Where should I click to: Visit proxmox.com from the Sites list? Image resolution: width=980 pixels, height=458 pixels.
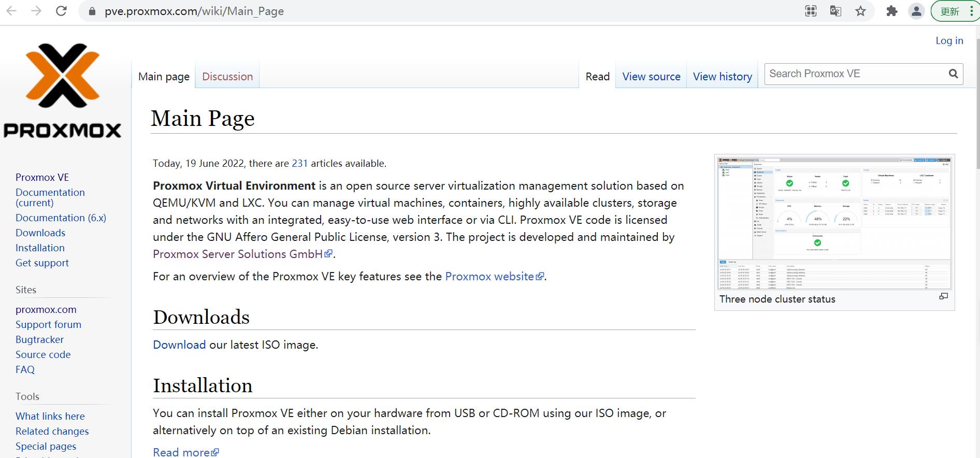[46, 309]
